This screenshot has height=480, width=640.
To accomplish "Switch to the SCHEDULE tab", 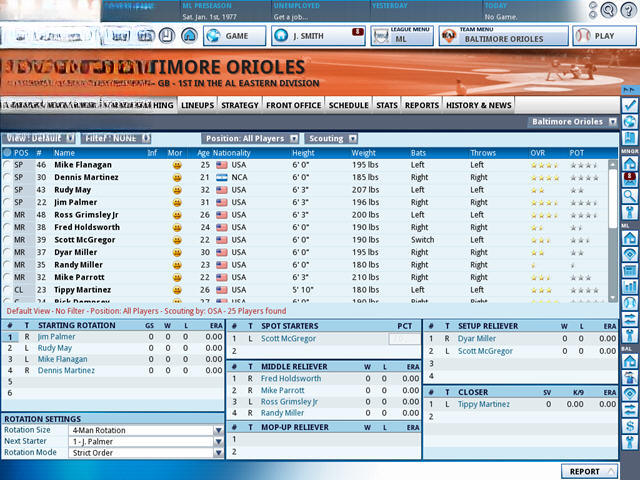I will coord(349,105).
